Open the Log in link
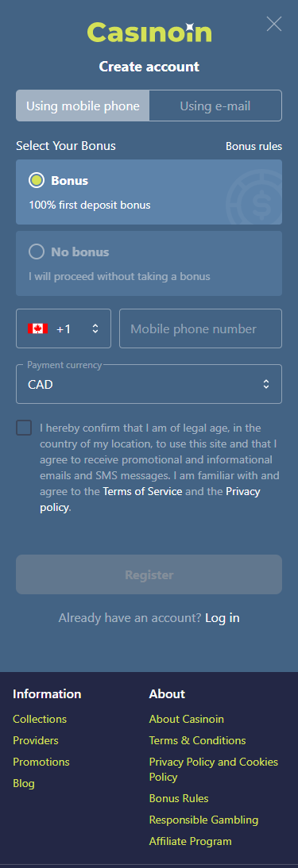The width and height of the screenshot is (298, 868). coord(223,618)
